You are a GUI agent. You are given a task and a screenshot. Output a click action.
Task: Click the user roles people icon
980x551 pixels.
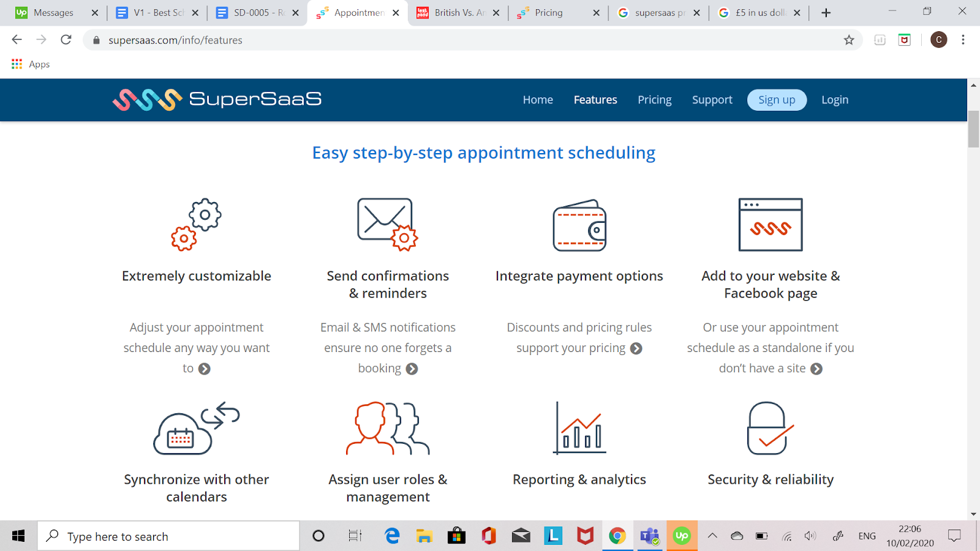click(388, 428)
